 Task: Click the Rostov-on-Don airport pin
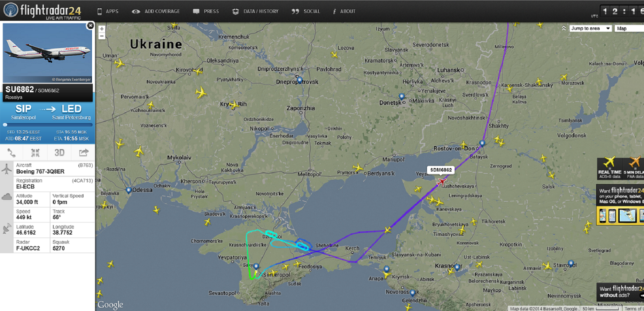tap(482, 144)
